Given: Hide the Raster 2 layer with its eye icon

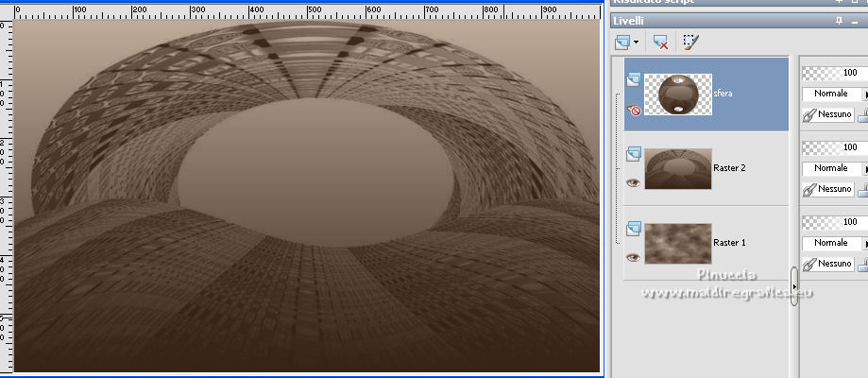Looking at the screenshot, I should pos(634,182).
